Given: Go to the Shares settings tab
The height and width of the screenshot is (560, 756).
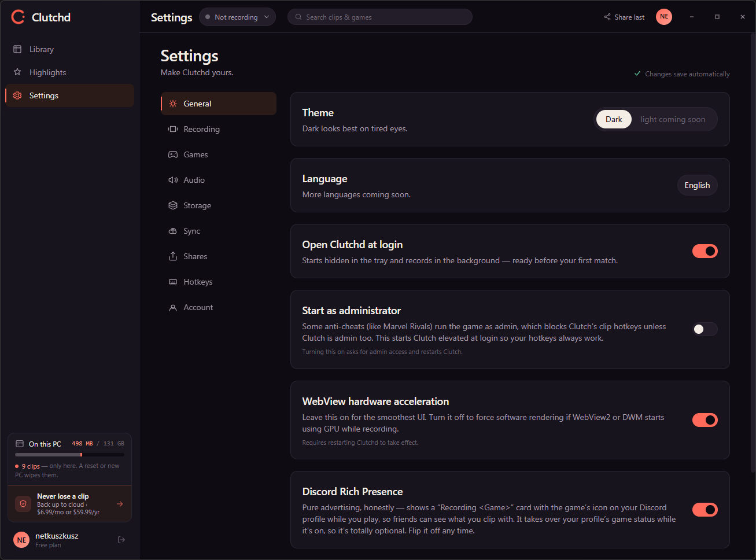Looking at the screenshot, I should tap(219, 256).
